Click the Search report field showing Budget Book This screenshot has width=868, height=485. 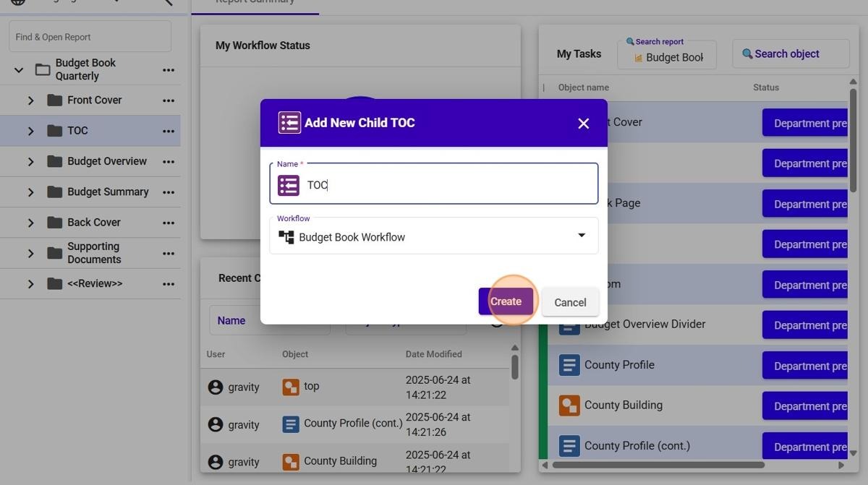pyautogui.click(x=667, y=55)
